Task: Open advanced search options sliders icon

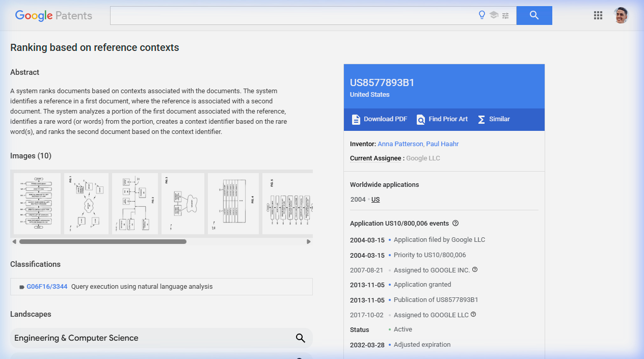Action: coord(505,16)
